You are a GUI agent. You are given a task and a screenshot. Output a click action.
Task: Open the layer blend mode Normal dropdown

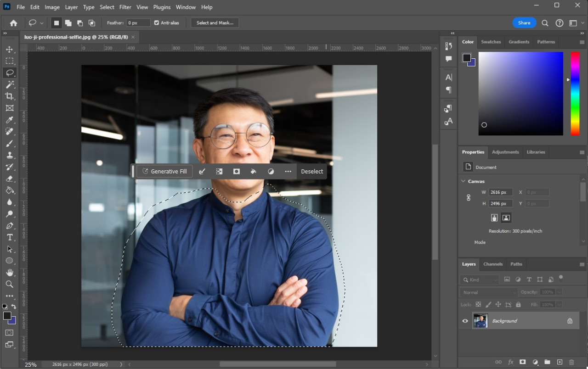tap(489, 292)
